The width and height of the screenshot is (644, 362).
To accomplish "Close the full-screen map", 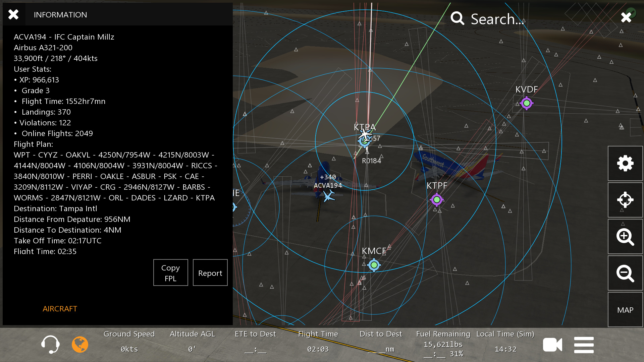I will (x=626, y=17).
